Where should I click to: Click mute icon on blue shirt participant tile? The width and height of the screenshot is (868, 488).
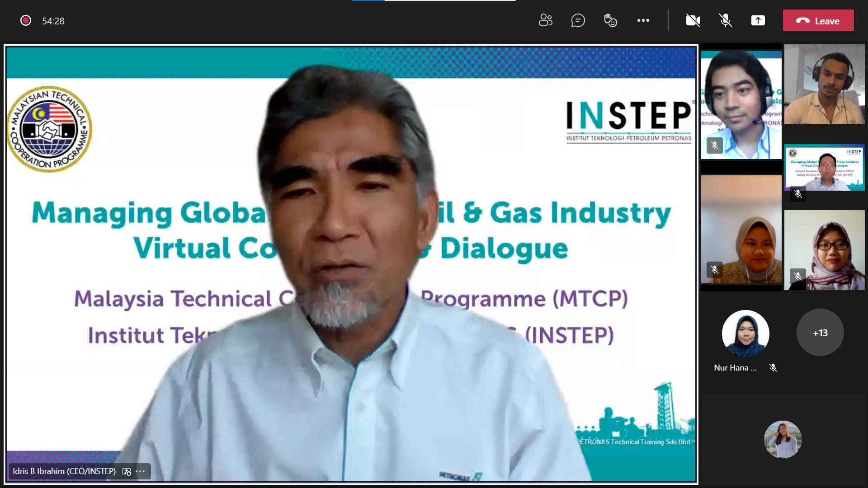pyautogui.click(x=715, y=145)
